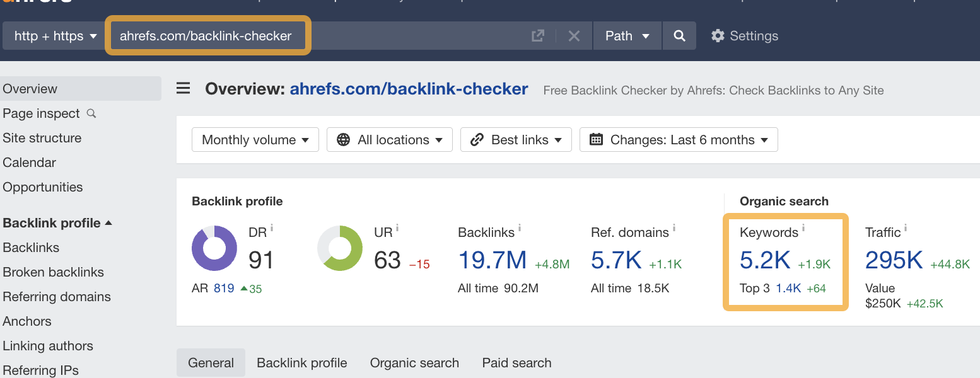This screenshot has height=378, width=980.
Task: Toggle the hamburger menu beside Overview
Action: 183,88
